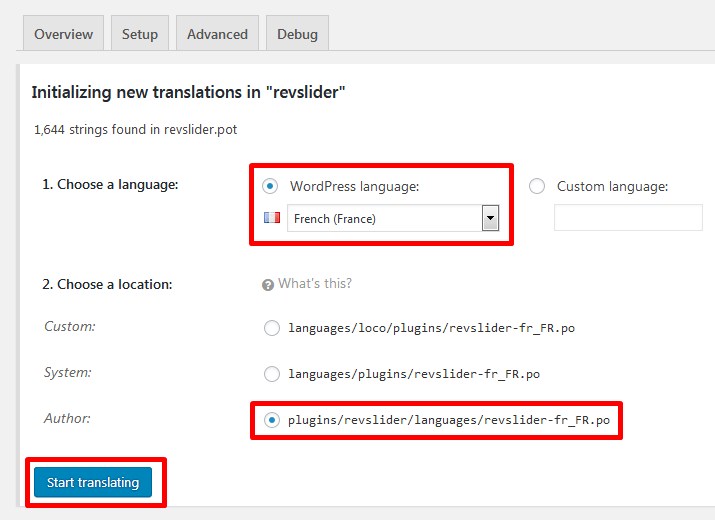
Task: Open the Setup tab
Action: (140, 33)
